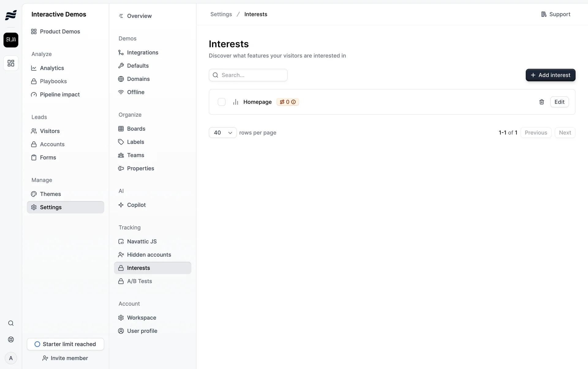The height and width of the screenshot is (369, 588).
Task: Open Analytics in the sidebar
Action: (x=52, y=68)
